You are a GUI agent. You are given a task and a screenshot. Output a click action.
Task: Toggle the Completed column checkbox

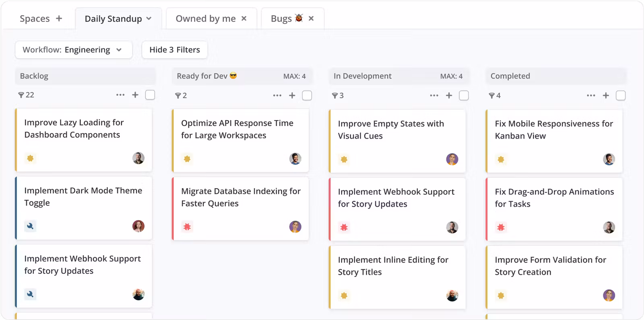(x=621, y=95)
